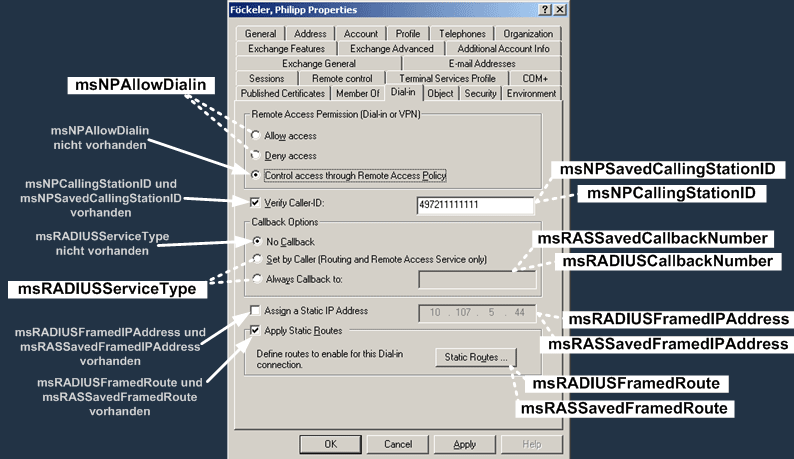Click the Caller-ID number input field

tap(475, 205)
